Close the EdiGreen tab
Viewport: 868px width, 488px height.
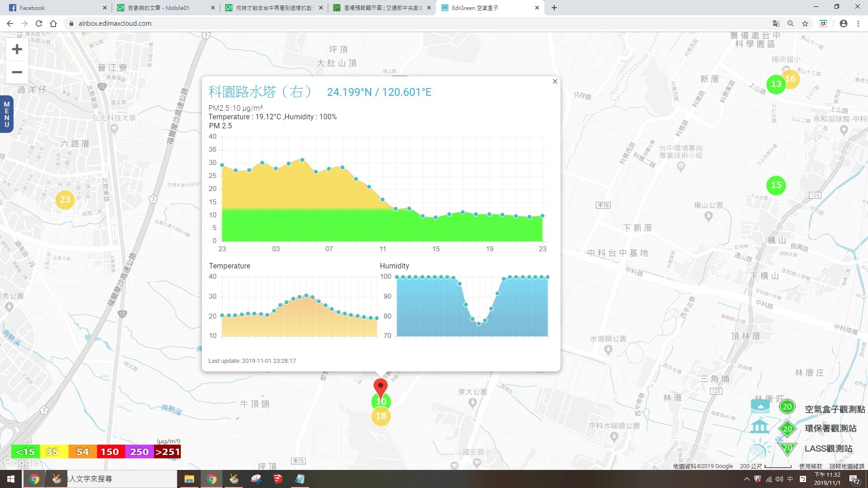point(537,8)
